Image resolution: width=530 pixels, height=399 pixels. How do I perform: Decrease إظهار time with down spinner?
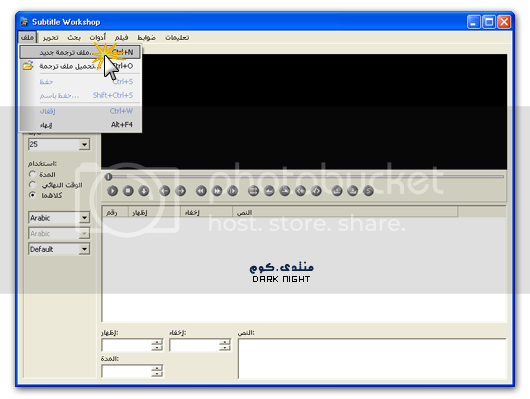(157, 348)
